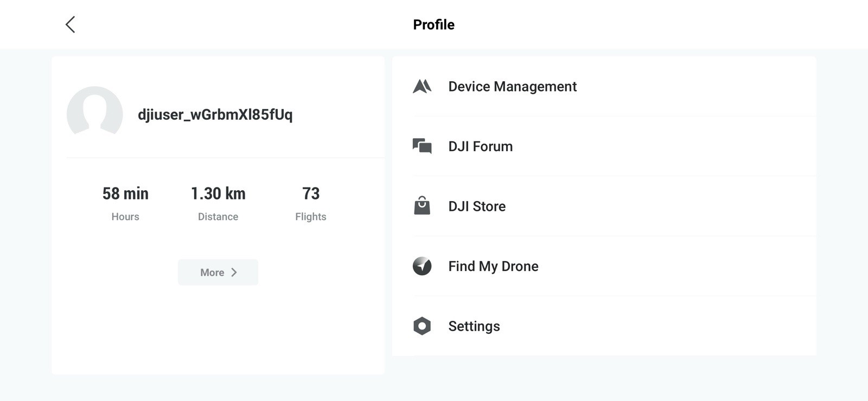
Task: Click the DJI Forum chat bubbles icon
Action: (x=422, y=146)
